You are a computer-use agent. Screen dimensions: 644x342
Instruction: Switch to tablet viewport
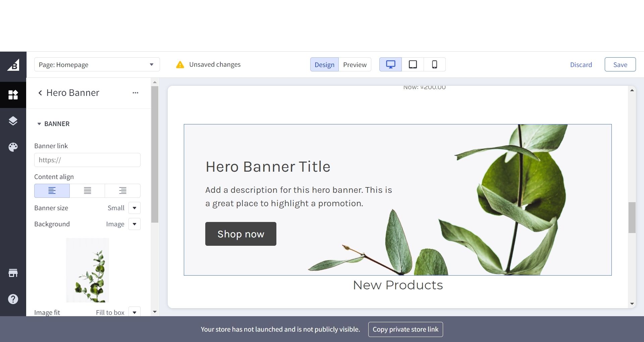point(413,64)
